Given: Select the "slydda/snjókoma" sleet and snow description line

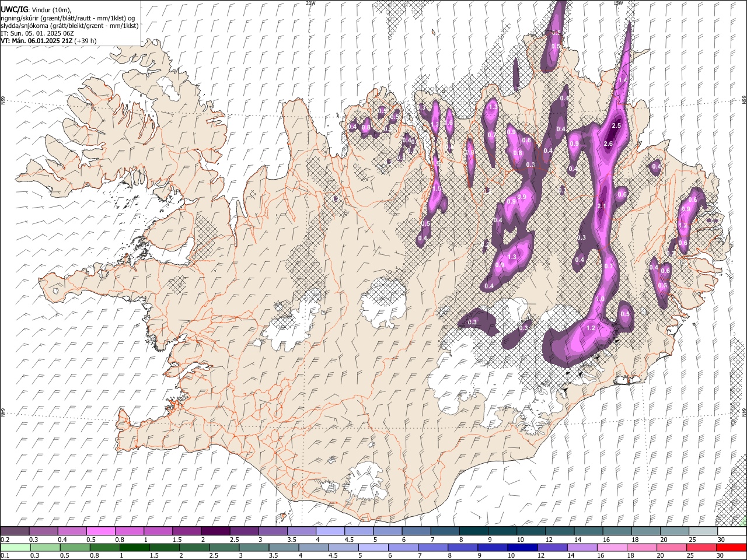Looking at the screenshot, I should (x=70, y=26).
